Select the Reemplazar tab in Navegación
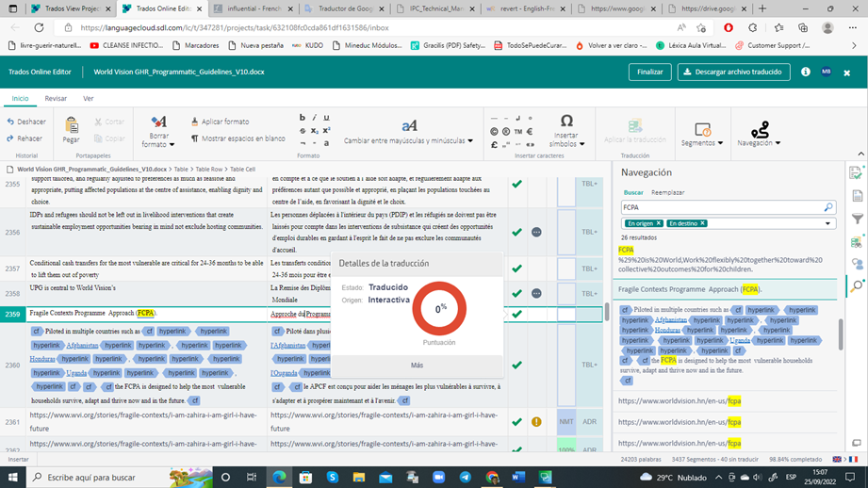The height and width of the screenshot is (488, 868). pos(667,192)
